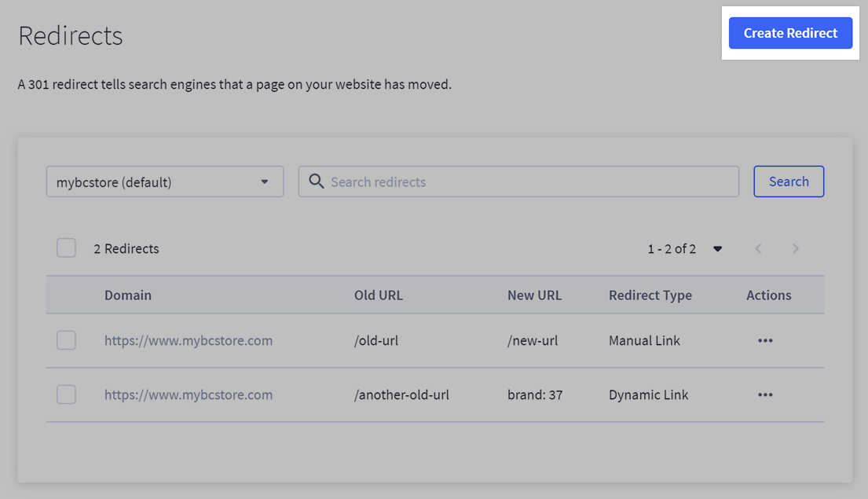Click the New URL column header
Screen dimensions: 868x499
[535, 295]
